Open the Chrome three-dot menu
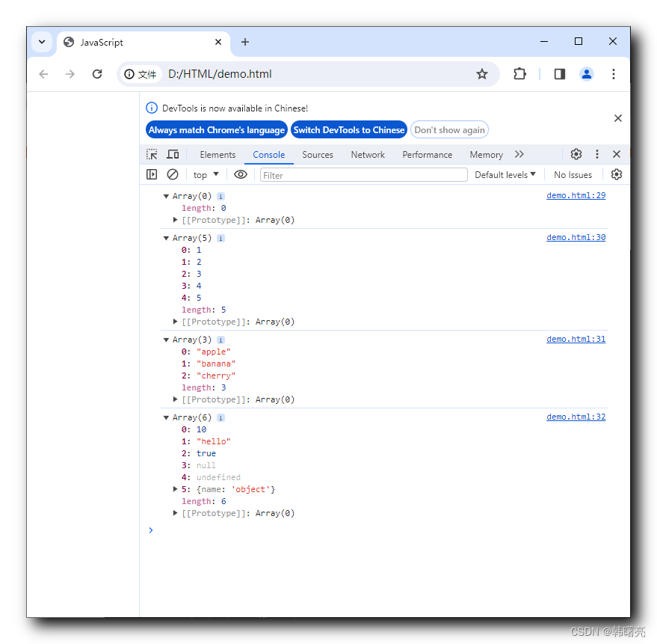Image resolution: width=657 pixels, height=644 pixels. (614, 74)
